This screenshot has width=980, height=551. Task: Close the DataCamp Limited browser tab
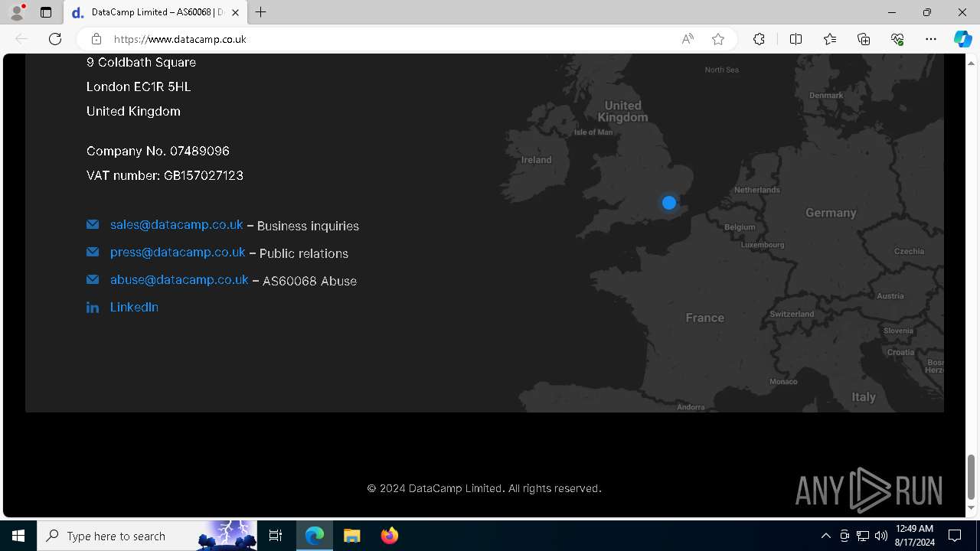click(x=236, y=12)
